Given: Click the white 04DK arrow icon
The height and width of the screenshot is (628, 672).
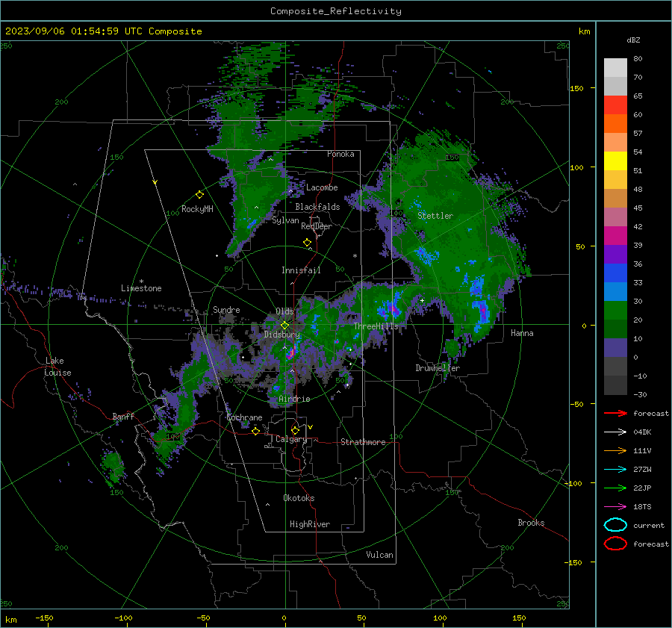Looking at the screenshot, I should point(615,432).
